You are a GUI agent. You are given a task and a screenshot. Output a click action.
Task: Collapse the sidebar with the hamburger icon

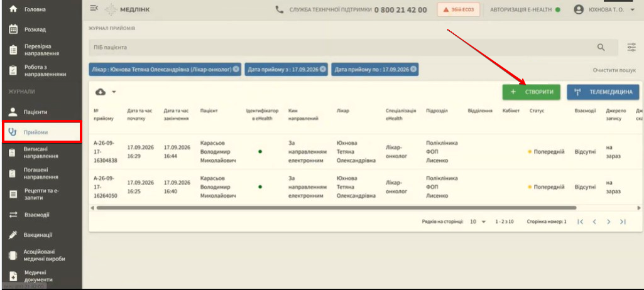pos(94,8)
